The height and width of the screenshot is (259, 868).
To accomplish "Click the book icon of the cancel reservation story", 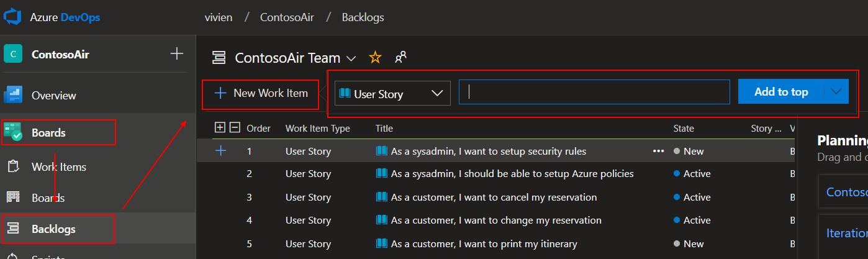I will (381, 197).
